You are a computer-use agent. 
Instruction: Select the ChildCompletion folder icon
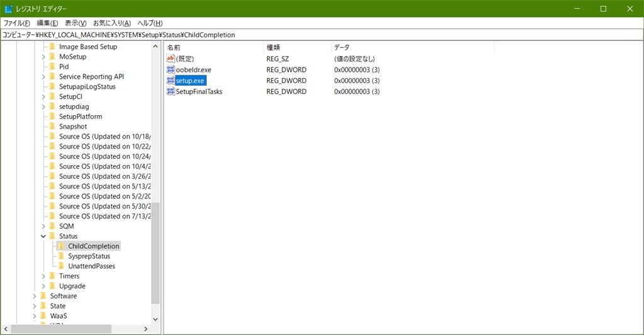[x=61, y=246]
